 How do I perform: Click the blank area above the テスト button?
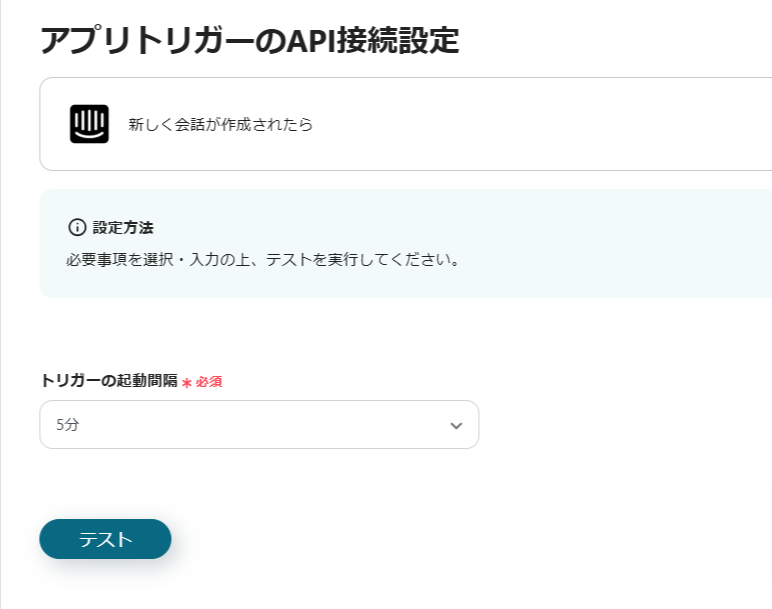(300, 485)
